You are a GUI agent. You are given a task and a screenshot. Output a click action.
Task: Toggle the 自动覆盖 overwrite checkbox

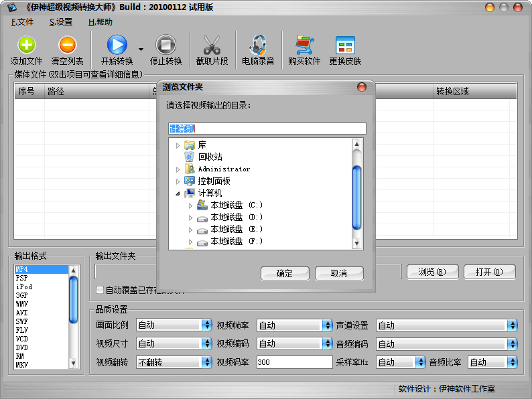[x=100, y=290]
